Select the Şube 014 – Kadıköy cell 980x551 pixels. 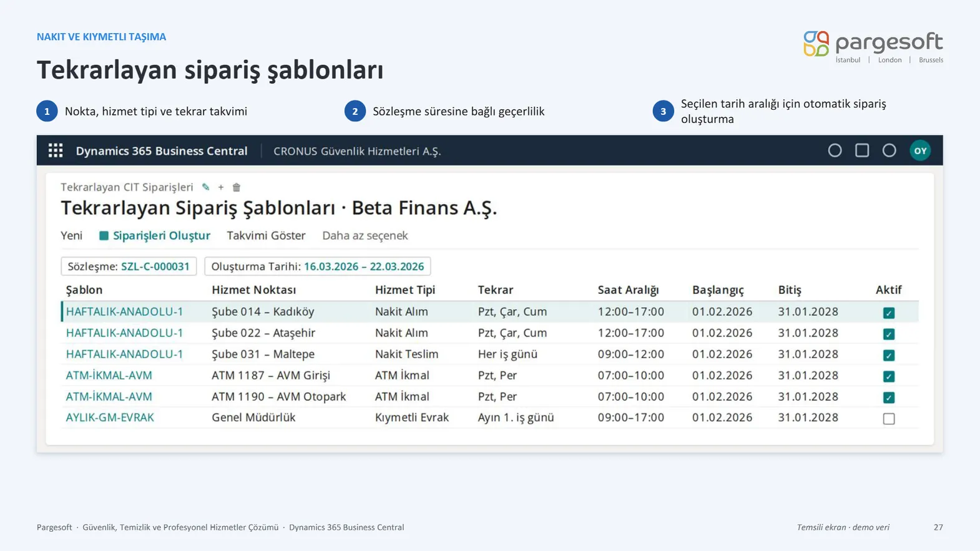(263, 311)
